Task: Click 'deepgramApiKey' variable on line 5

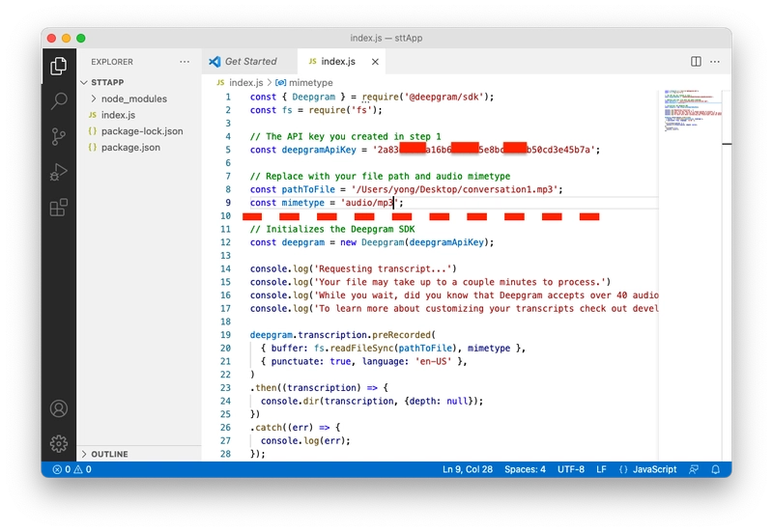Action: [319, 150]
